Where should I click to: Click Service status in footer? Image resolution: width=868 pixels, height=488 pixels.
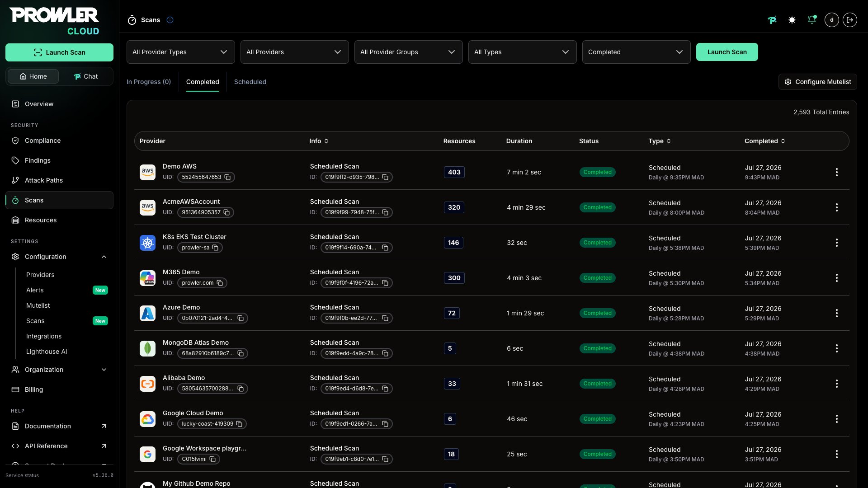coord(22,475)
